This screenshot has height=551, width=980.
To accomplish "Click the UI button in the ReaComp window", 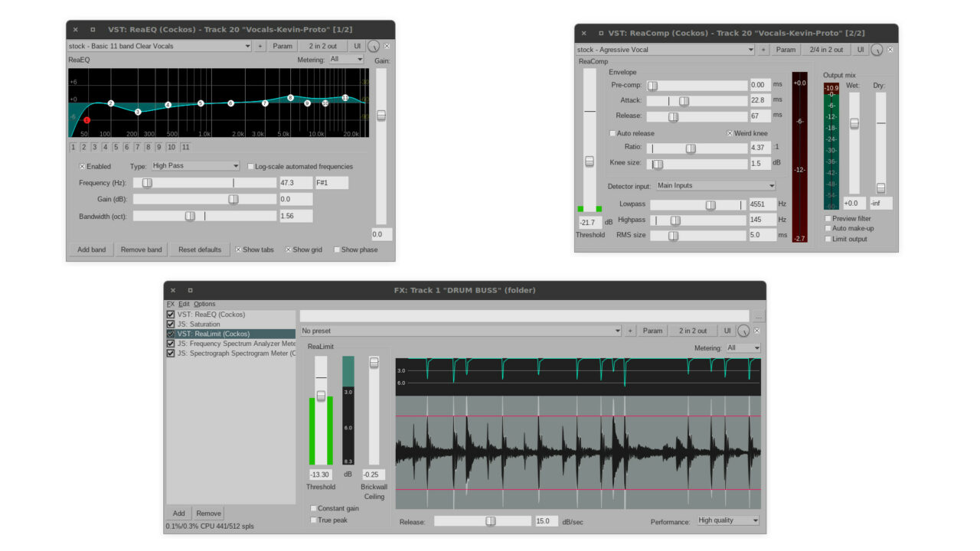I will pyautogui.click(x=861, y=49).
